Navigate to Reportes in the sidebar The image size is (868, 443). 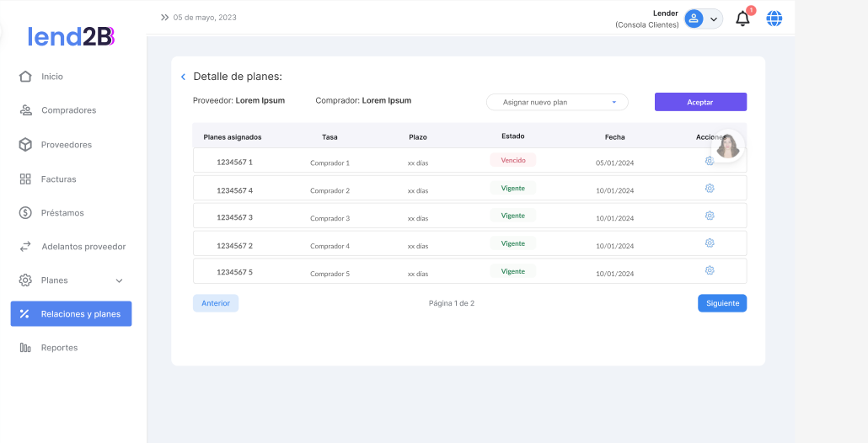click(59, 348)
